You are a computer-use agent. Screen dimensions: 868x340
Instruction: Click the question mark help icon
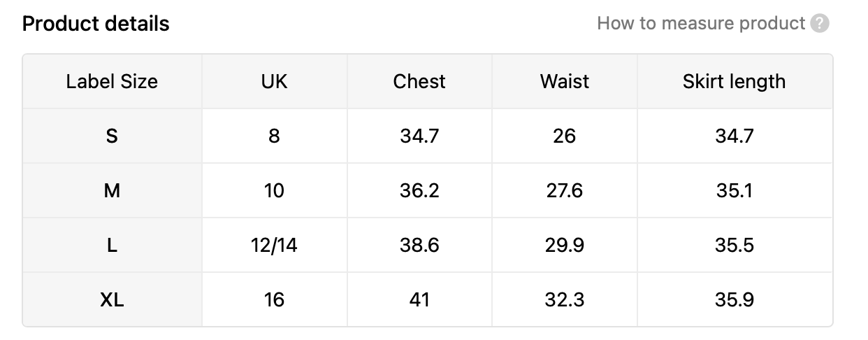[x=820, y=24]
